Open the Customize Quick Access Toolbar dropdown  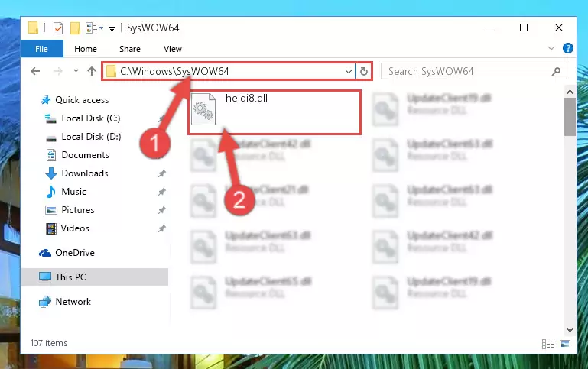coord(112,28)
